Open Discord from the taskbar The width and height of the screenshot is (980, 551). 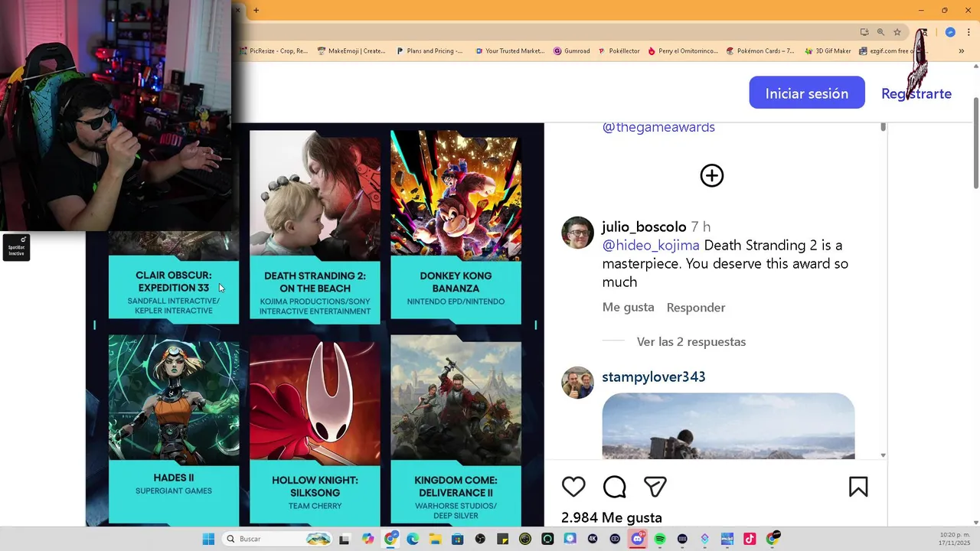click(x=638, y=539)
